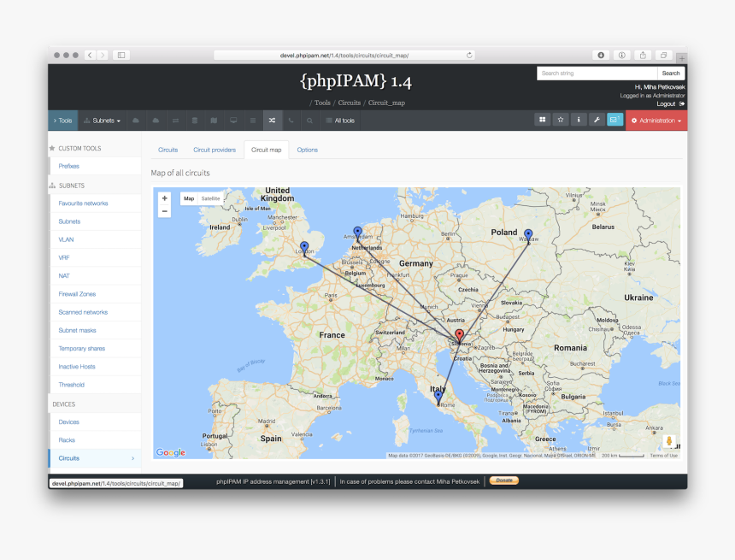
Task: Switch map to Satellite view
Action: click(x=210, y=198)
